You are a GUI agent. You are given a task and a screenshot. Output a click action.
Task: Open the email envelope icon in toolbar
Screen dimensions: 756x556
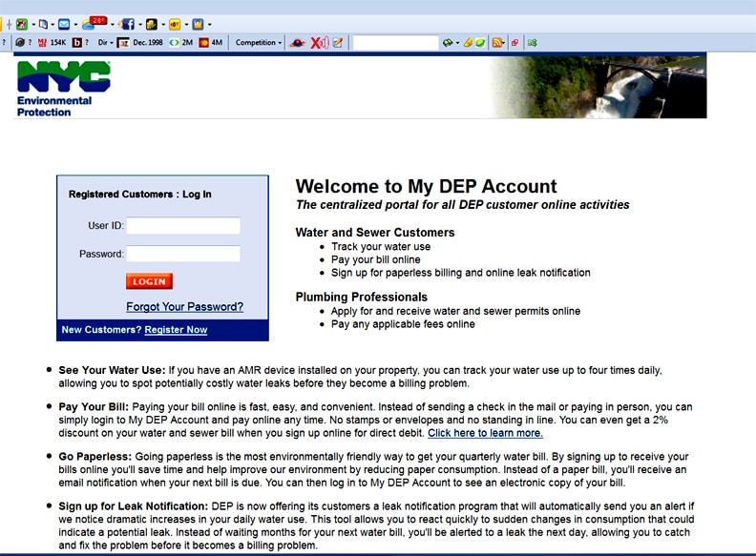click(x=64, y=24)
